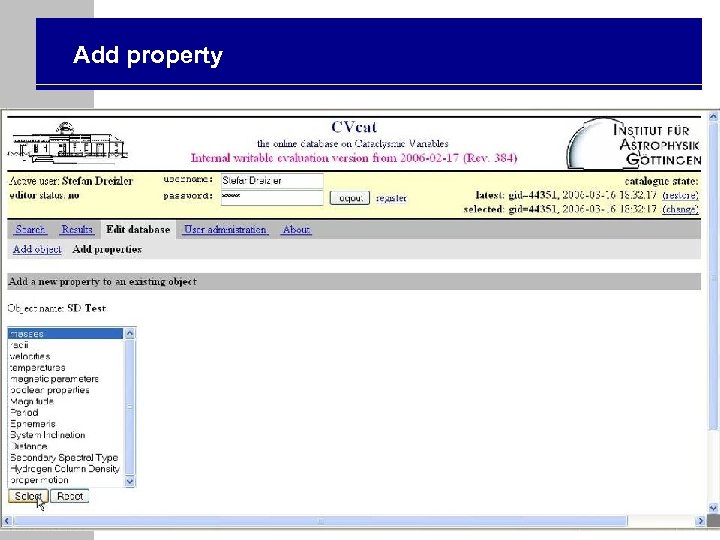
Task: Click the username input field
Action: (272, 180)
